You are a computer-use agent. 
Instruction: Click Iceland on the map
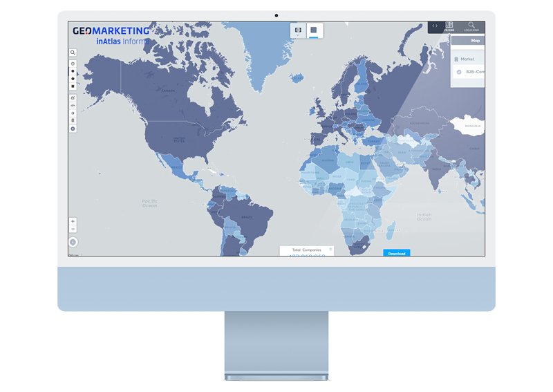[297, 78]
